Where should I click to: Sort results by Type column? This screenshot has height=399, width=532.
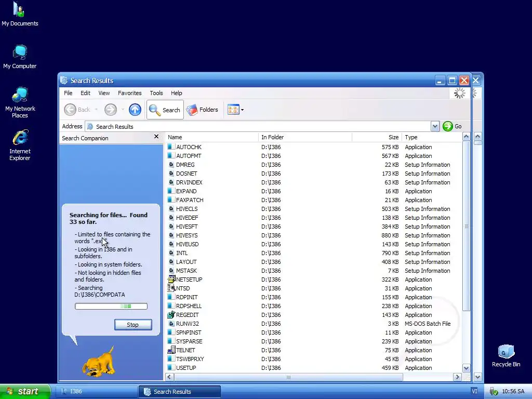[x=432, y=137]
